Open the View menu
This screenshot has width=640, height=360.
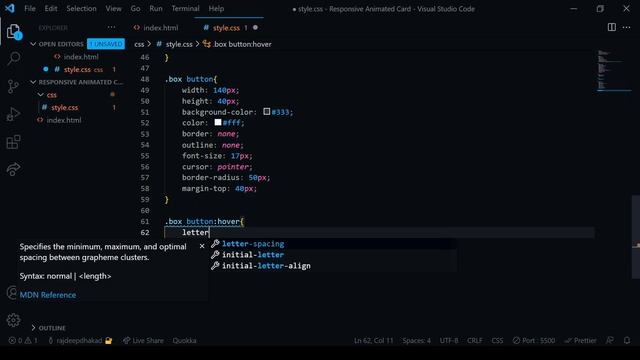point(113,8)
